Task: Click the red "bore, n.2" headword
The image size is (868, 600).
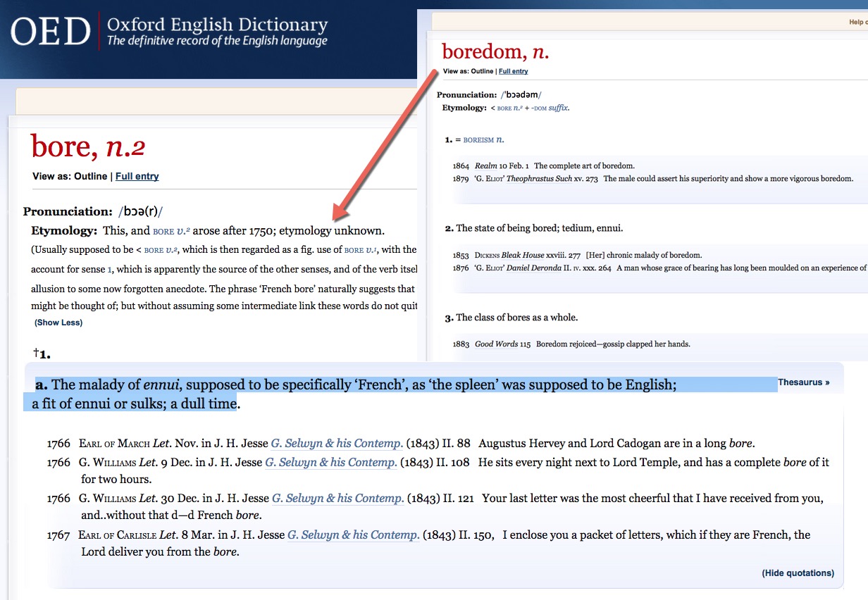Action: click(88, 146)
